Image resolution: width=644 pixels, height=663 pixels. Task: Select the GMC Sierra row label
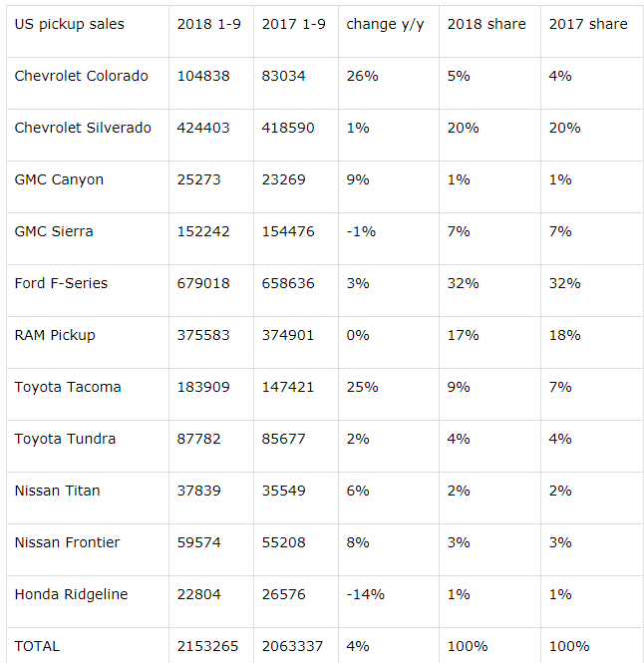click(54, 231)
